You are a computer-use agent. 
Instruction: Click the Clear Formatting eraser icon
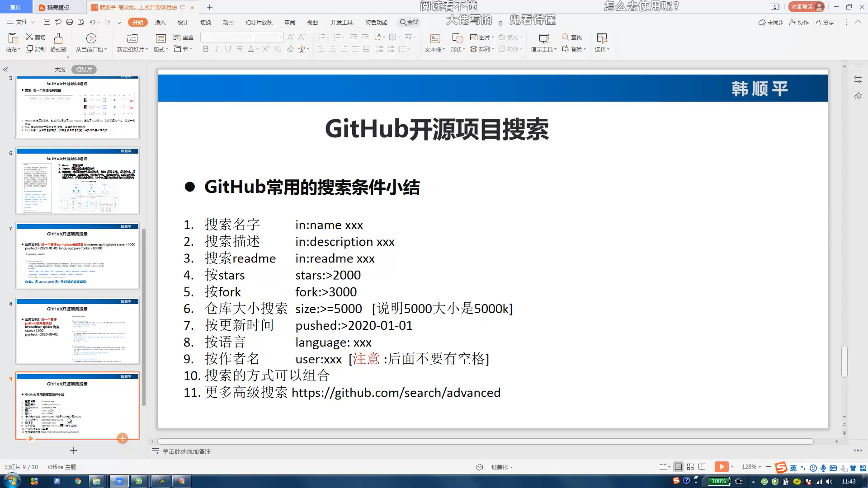[290, 49]
